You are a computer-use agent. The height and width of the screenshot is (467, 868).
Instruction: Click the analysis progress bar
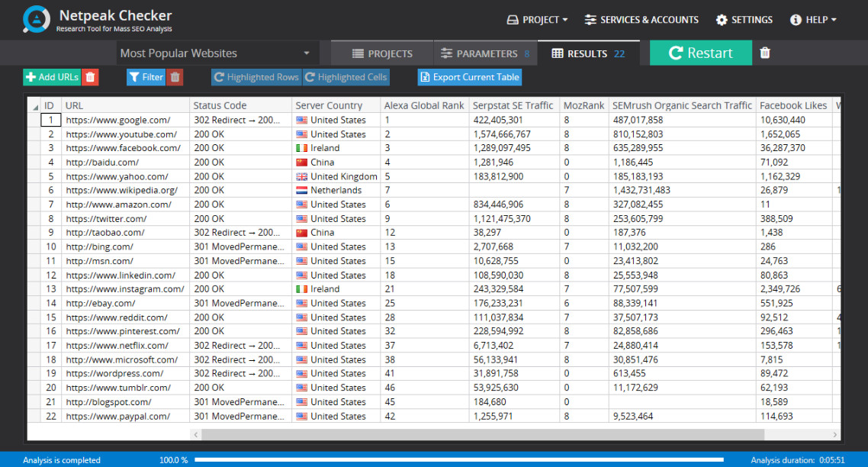click(459, 460)
